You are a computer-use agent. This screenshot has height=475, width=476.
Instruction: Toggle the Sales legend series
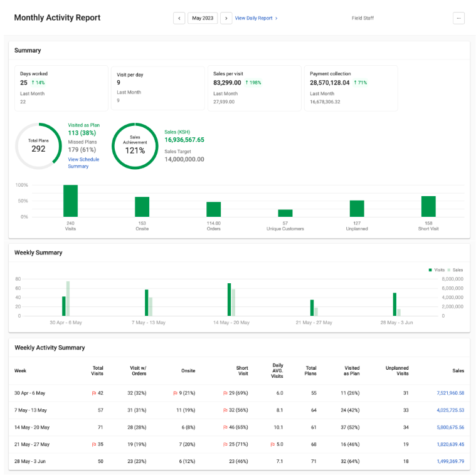pos(455,270)
